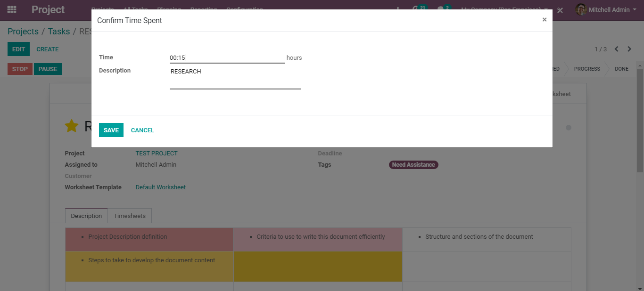Click the red 'Project Description definition' cell

pos(149,239)
